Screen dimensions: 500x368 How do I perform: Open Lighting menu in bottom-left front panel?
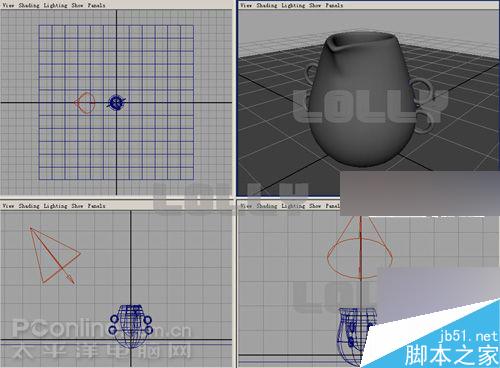tap(55, 206)
